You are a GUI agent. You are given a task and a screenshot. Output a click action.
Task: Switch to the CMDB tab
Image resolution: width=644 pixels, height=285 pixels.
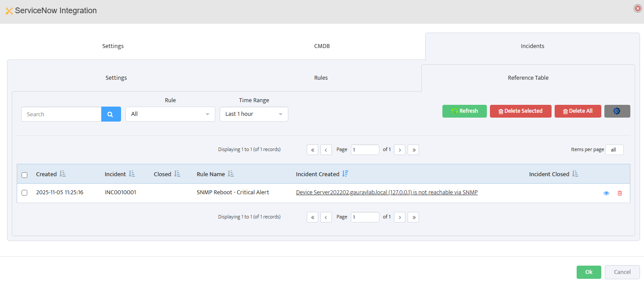[322, 46]
